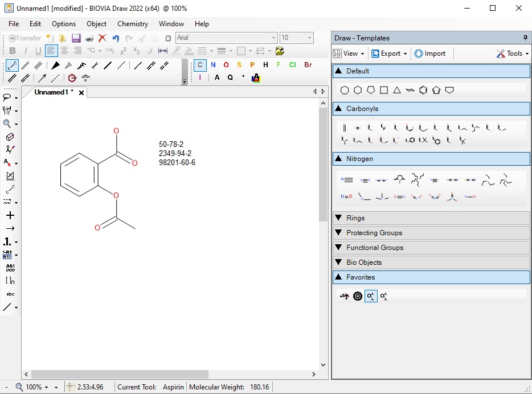Click the atom color picker icon

tap(256, 78)
